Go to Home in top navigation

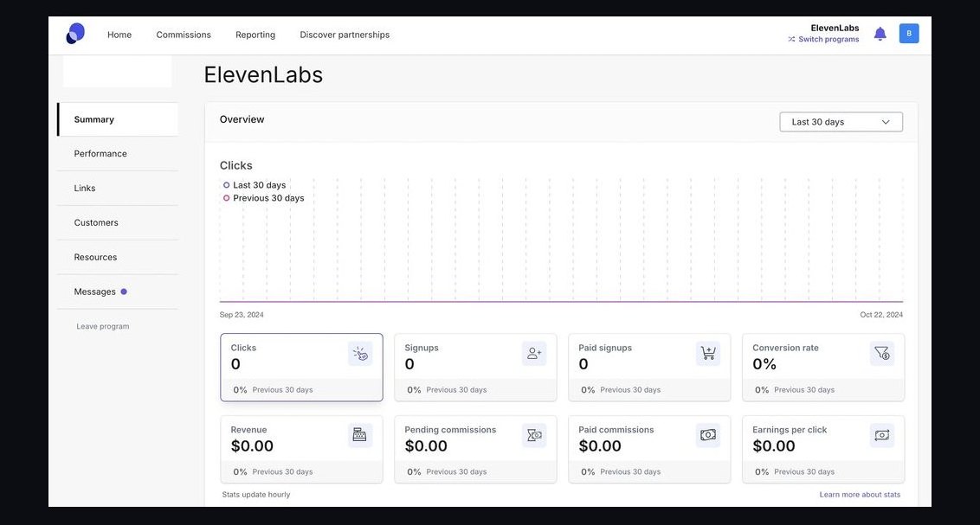coord(119,35)
